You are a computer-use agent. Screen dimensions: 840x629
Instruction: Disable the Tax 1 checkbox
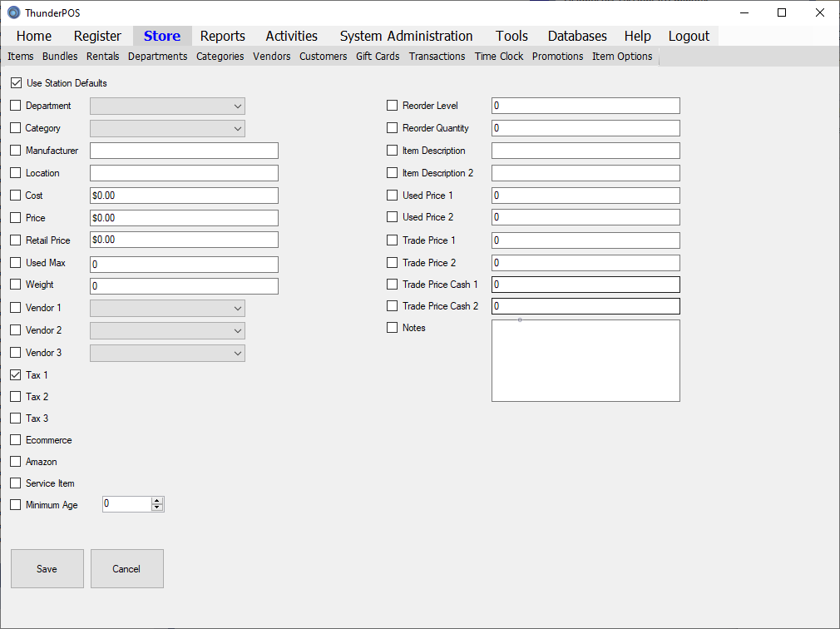tap(16, 375)
